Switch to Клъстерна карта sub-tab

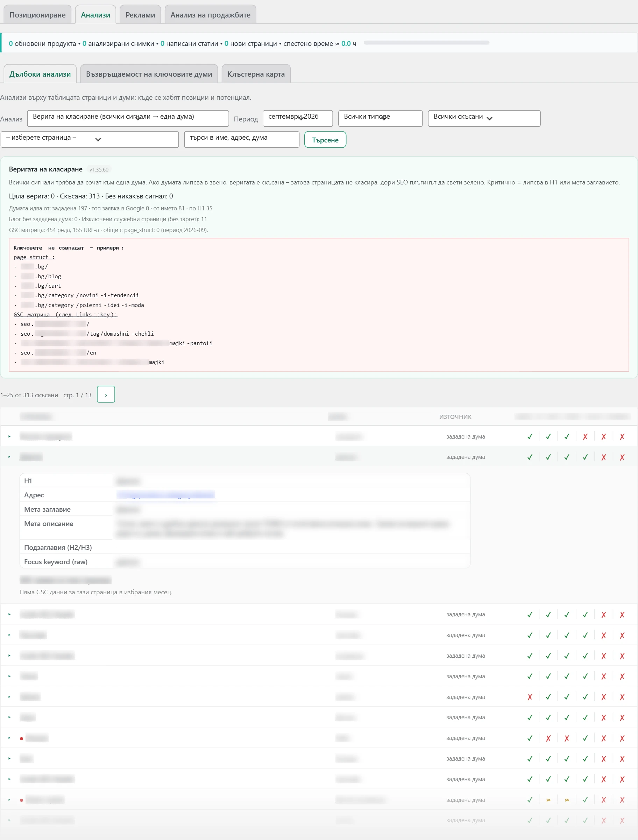coord(256,74)
